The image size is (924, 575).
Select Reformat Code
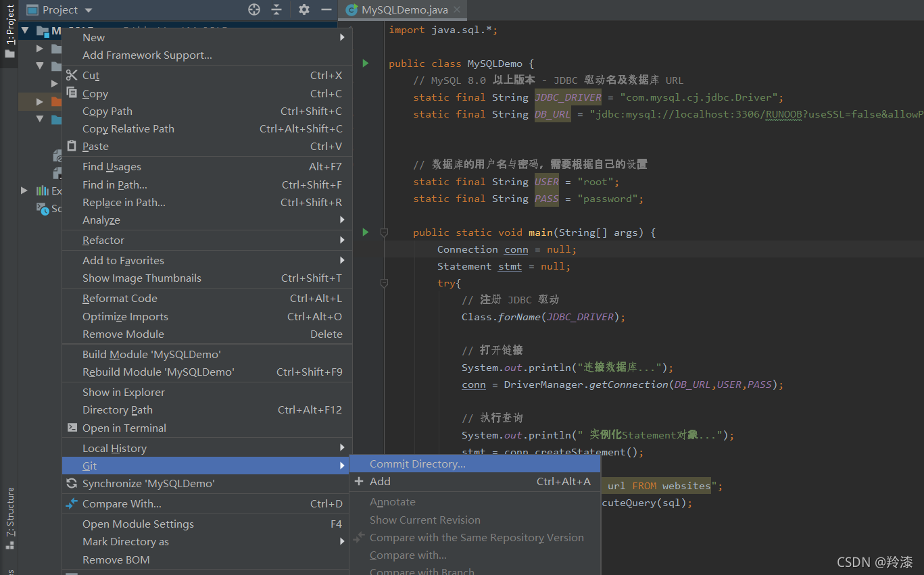[207, 298]
